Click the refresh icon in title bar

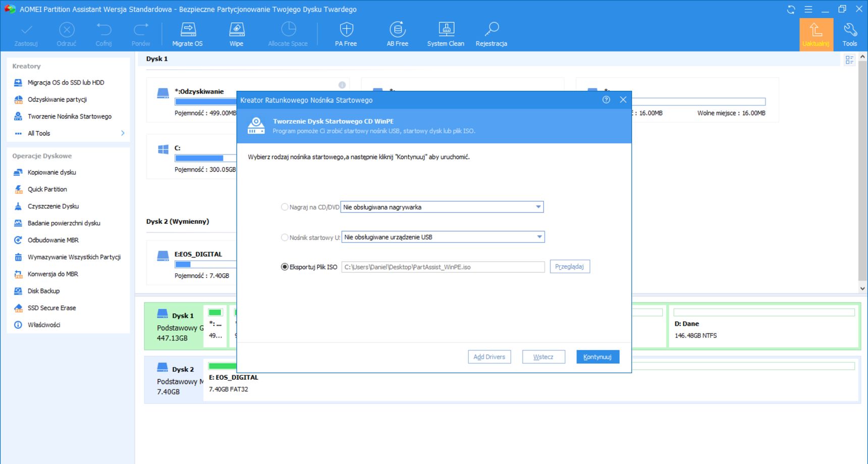[791, 10]
